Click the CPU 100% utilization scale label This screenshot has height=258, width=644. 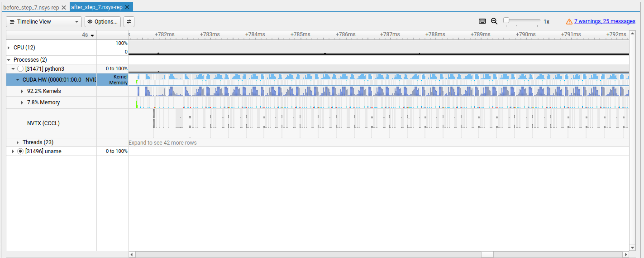point(122,43)
